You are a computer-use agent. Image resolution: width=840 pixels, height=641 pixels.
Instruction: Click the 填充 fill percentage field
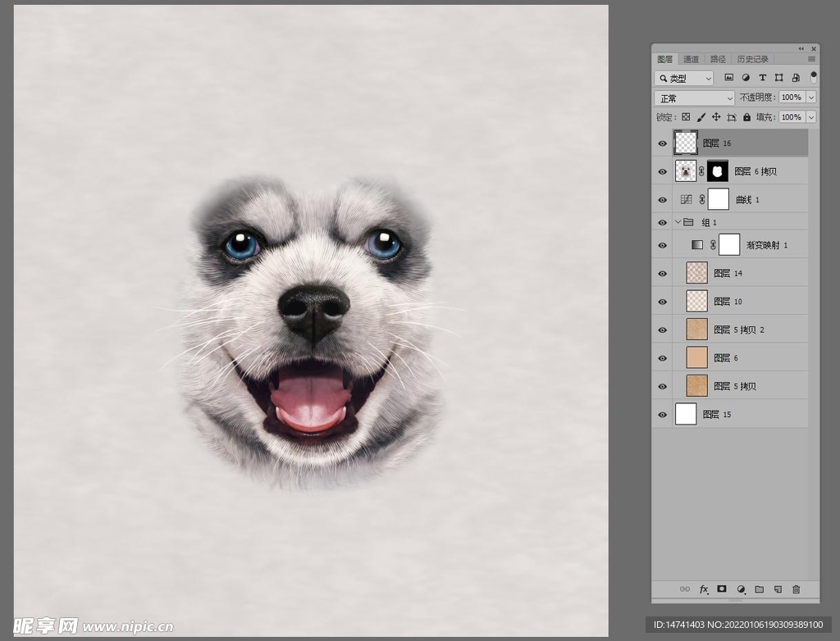tap(791, 117)
